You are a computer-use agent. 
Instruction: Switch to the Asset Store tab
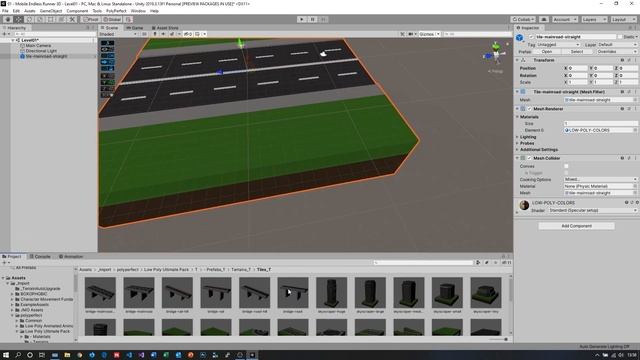coord(165,28)
